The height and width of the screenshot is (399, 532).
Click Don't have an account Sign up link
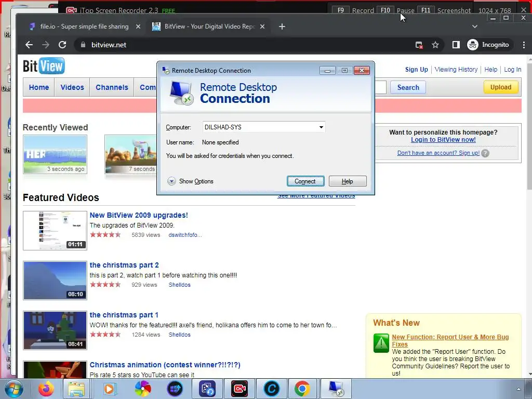tap(438, 153)
